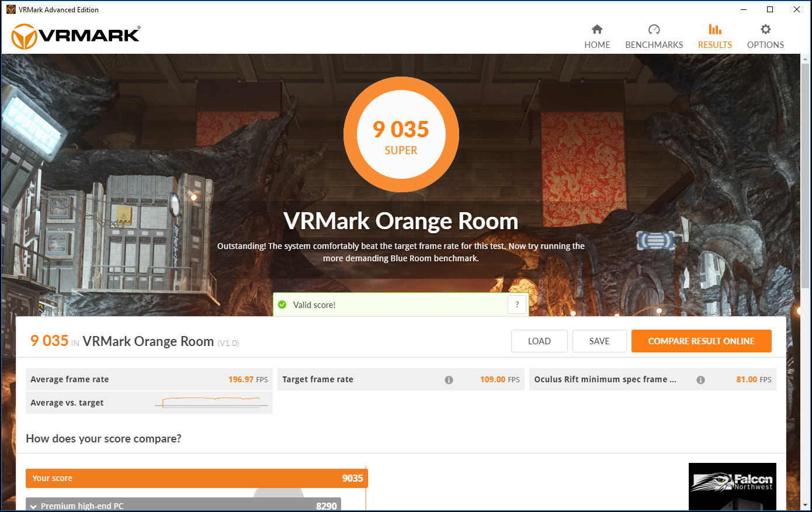Click the Average frame rate 196.97 FPS value
The width and height of the screenshot is (812, 512).
pos(248,380)
